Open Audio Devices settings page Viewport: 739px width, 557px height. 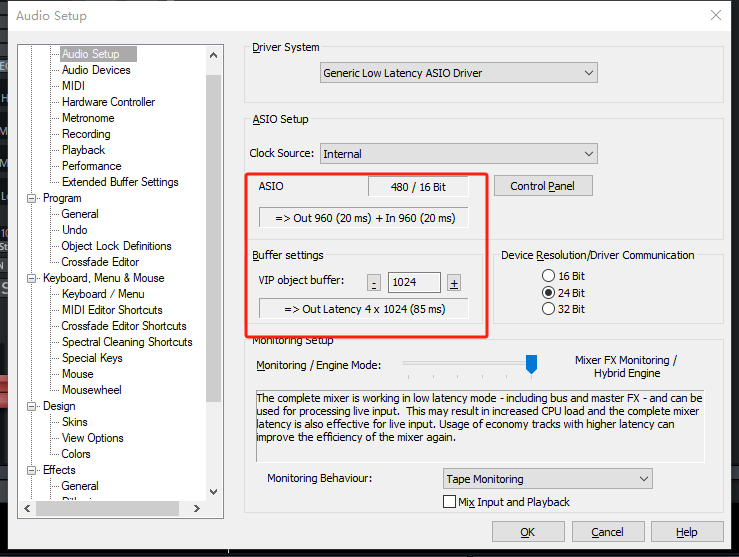(x=96, y=70)
